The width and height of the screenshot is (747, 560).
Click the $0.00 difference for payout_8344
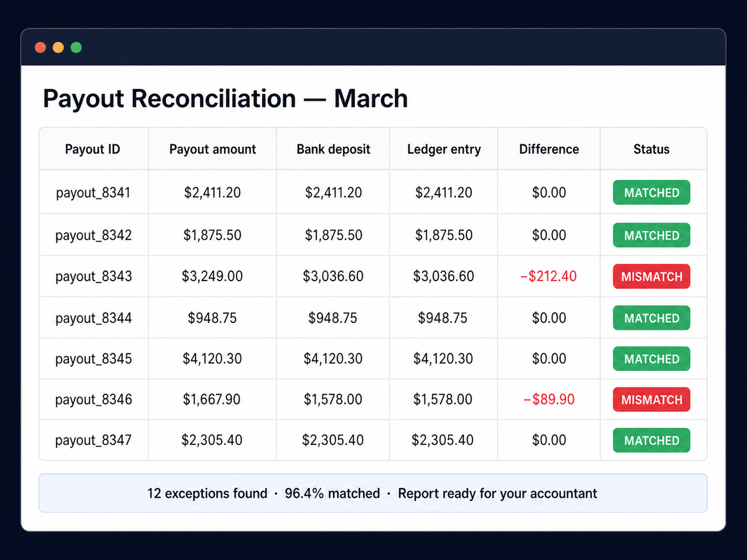point(549,318)
